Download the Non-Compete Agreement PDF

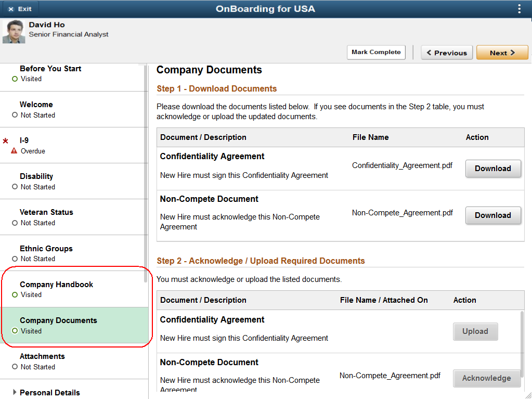pyautogui.click(x=492, y=215)
